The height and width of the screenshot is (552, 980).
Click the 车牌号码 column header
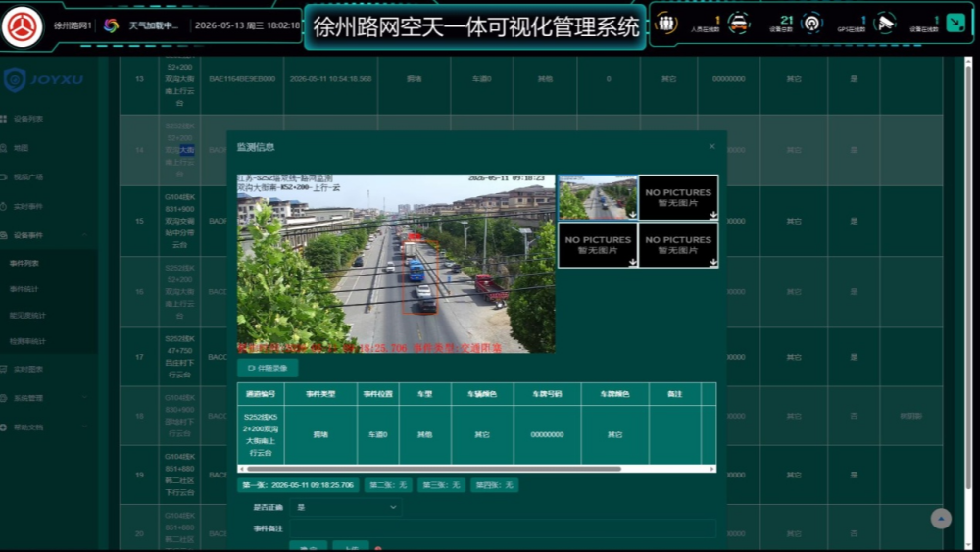[547, 394]
